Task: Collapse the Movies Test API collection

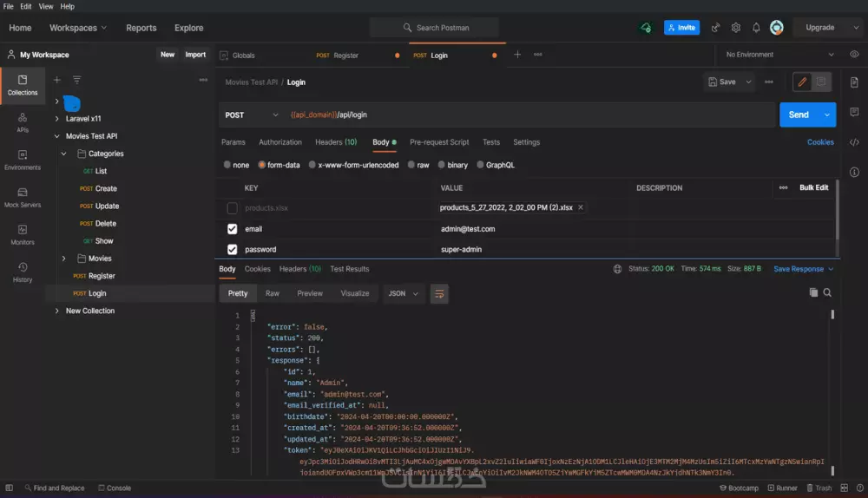Action: [57, 136]
